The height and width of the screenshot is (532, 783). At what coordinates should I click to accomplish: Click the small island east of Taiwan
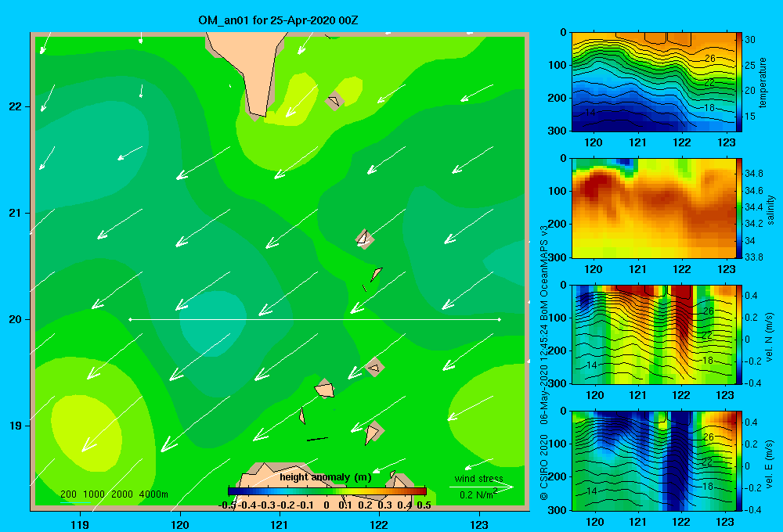(334, 101)
